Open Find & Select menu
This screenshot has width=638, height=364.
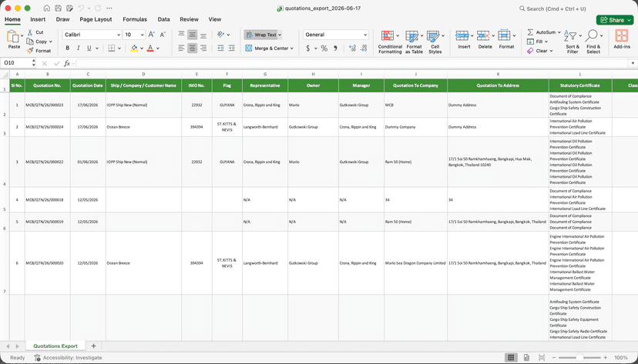593,42
